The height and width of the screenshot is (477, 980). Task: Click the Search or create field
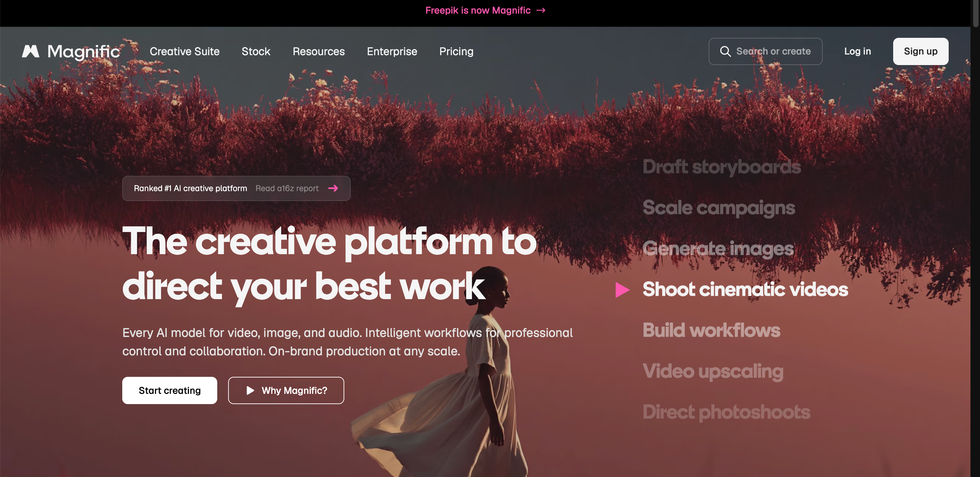(765, 51)
